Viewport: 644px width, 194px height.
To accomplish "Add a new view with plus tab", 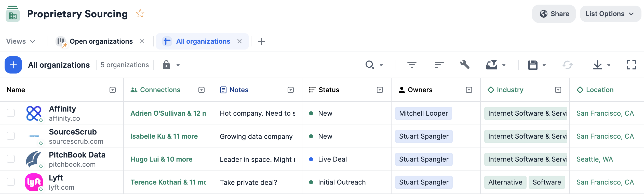I will tap(261, 41).
